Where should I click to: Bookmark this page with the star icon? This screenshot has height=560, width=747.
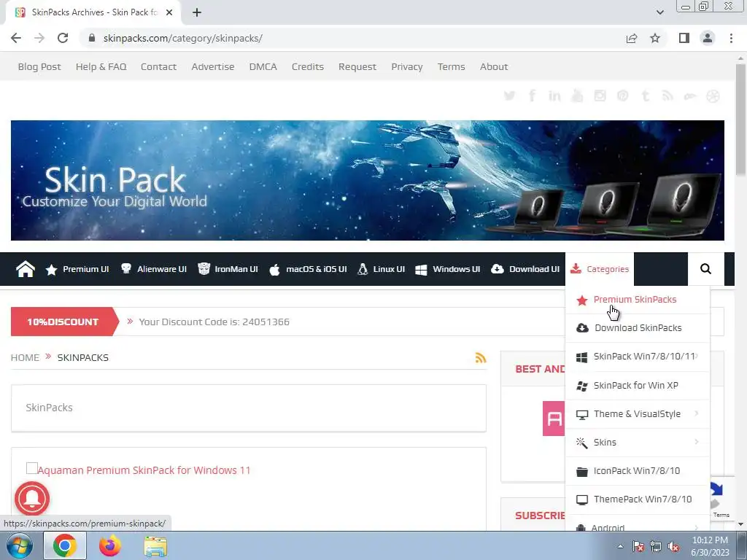coord(655,38)
